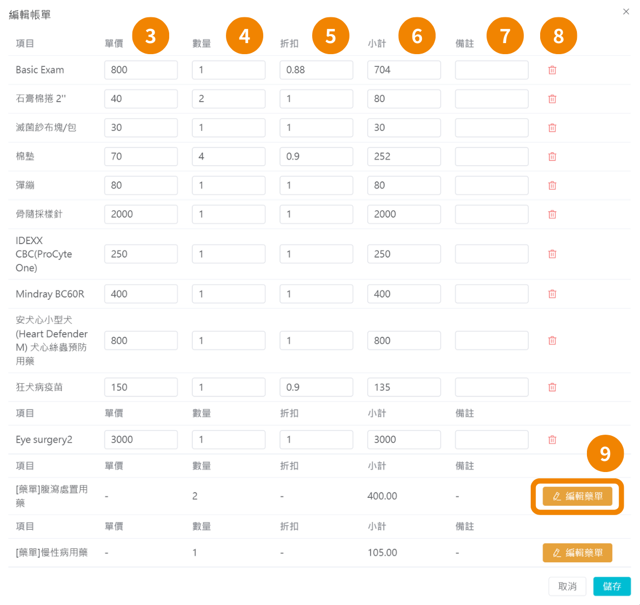Screen dimensions: 640x605
Task: Edit quantity 2 of 石膏棉捲 2"
Action: click(x=229, y=99)
